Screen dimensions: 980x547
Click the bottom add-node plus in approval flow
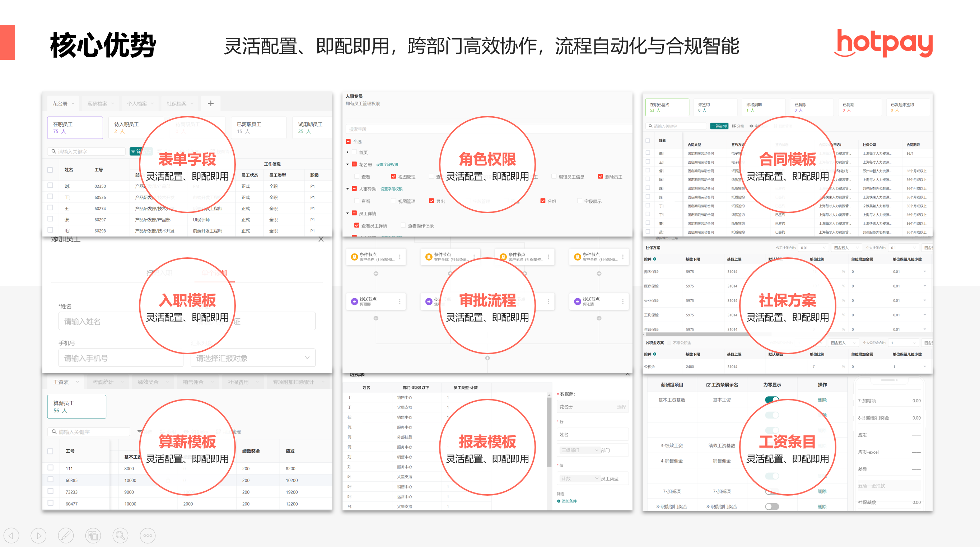[487, 358]
